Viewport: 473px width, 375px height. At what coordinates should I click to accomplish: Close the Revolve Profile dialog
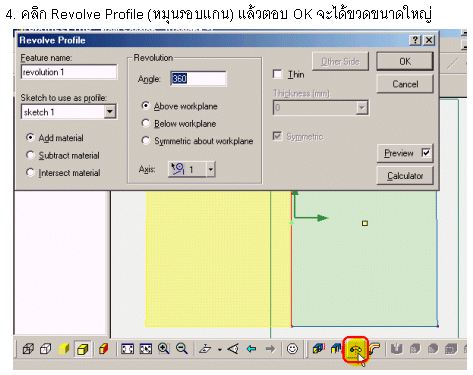pyautogui.click(x=429, y=40)
